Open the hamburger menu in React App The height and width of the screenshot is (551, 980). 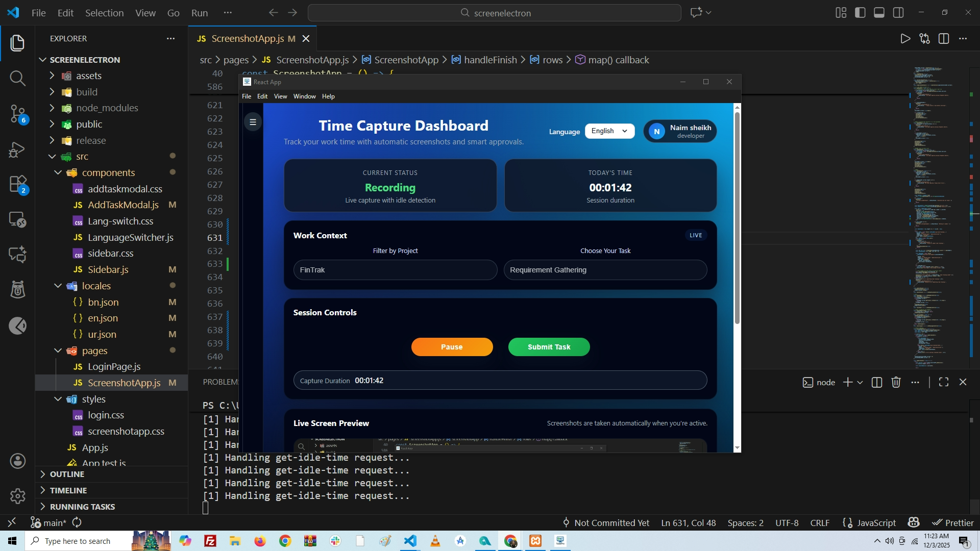[253, 122]
